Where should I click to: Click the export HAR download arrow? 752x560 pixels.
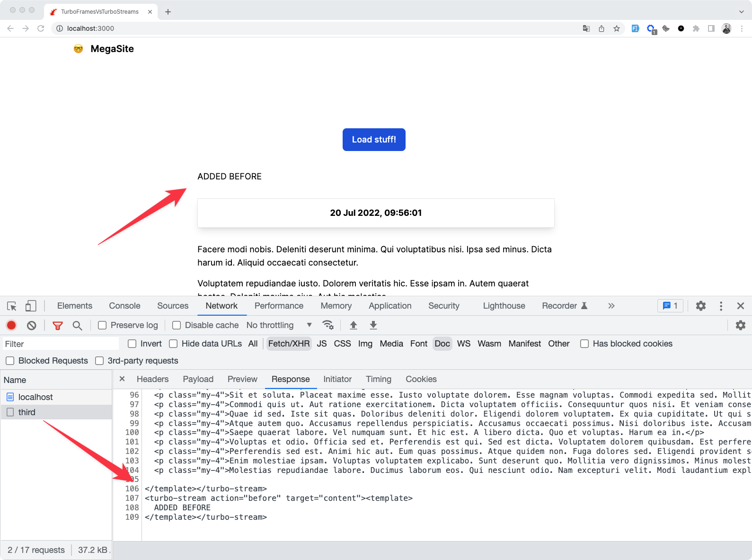click(373, 325)
